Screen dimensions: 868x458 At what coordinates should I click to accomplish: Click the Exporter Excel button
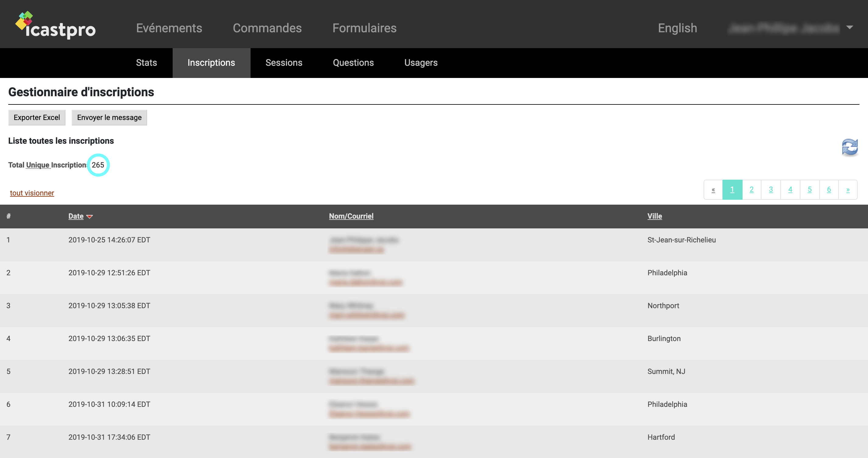(37, 117)
